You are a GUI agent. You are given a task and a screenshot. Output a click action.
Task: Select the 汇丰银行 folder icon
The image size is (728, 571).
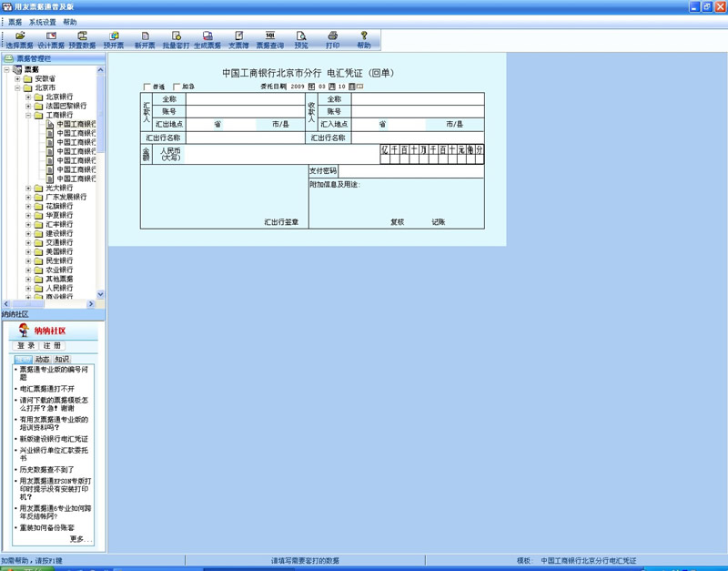tap(38, 224)
